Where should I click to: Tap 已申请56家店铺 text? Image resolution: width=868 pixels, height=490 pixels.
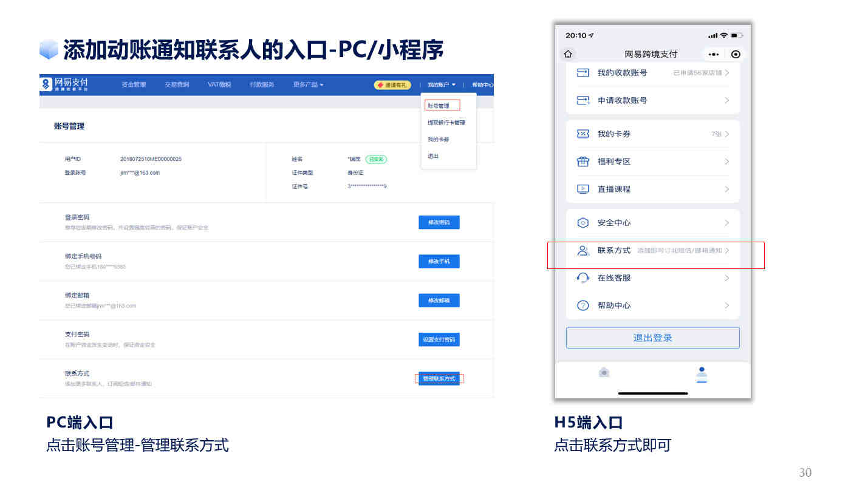click(x=697, y=73)
